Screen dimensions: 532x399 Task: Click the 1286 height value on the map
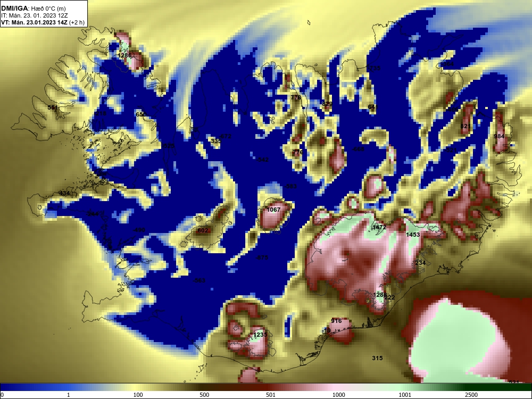point(124,55)
